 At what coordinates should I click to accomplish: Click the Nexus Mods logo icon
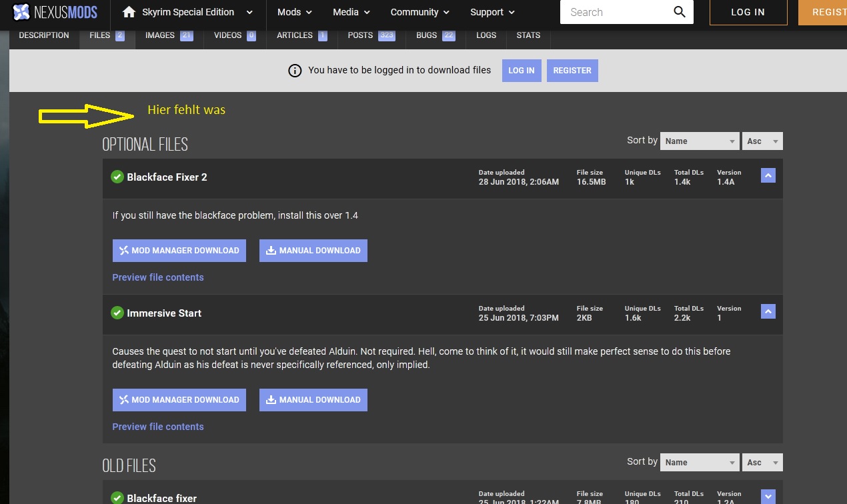pyautogui.click(x=21, y=12)
